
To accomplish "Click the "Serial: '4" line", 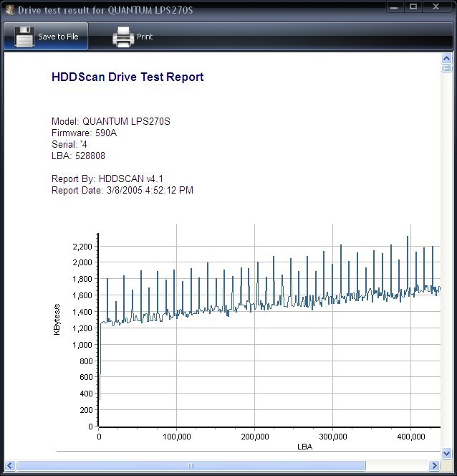I will coord(69,145).
